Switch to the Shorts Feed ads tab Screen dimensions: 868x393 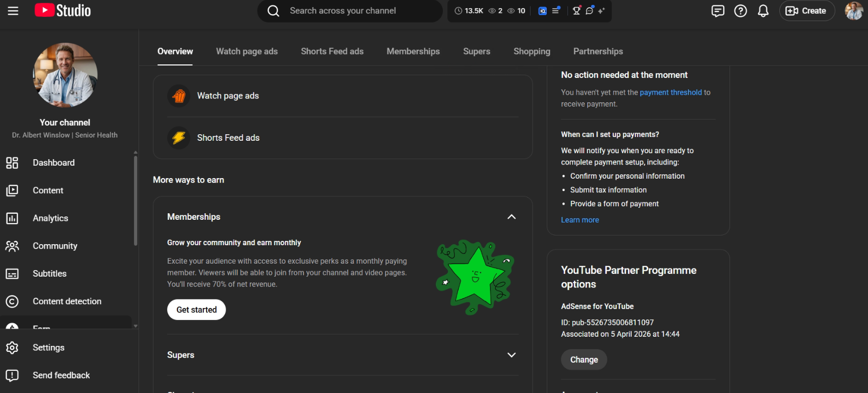332,51
